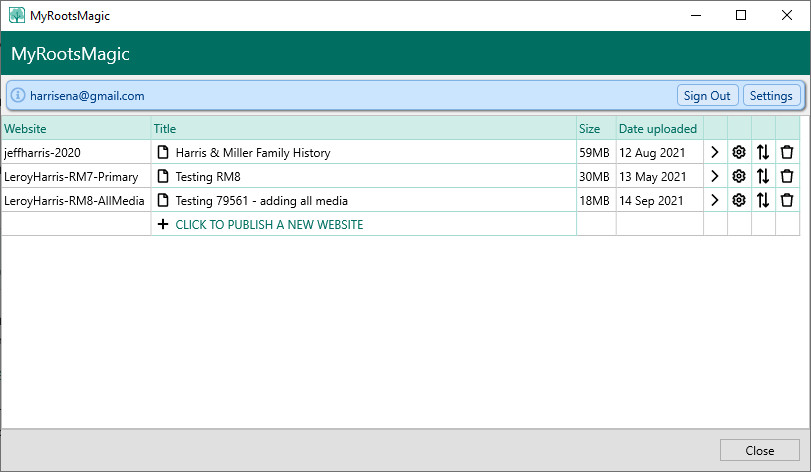Expand jeffharris-2020 row with chevron arrow
811x472 pixels.
715,153
